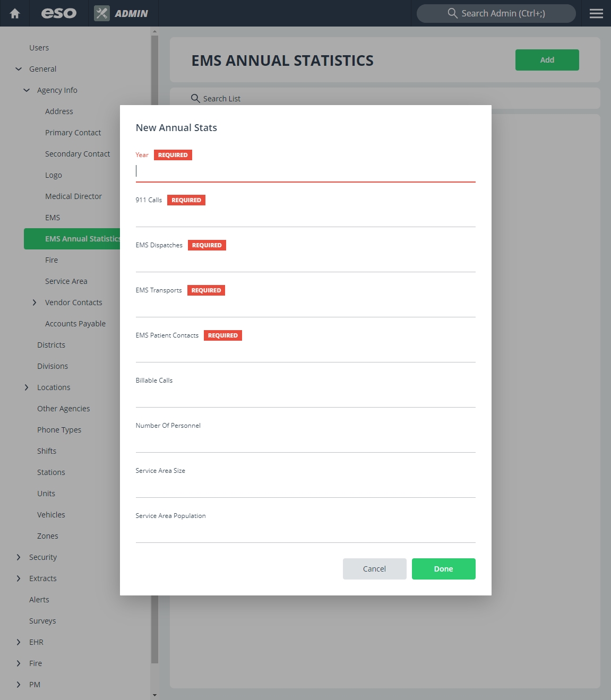Click the sidebar scrollbar down arrow
The image size is (611, 700).
tap(154, 695)
